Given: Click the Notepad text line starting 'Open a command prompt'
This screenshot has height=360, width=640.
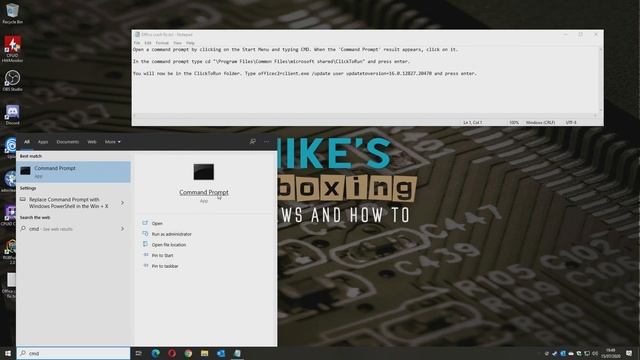Looking at the screenshot, I should pyautogui.click(x=296, y=49).
